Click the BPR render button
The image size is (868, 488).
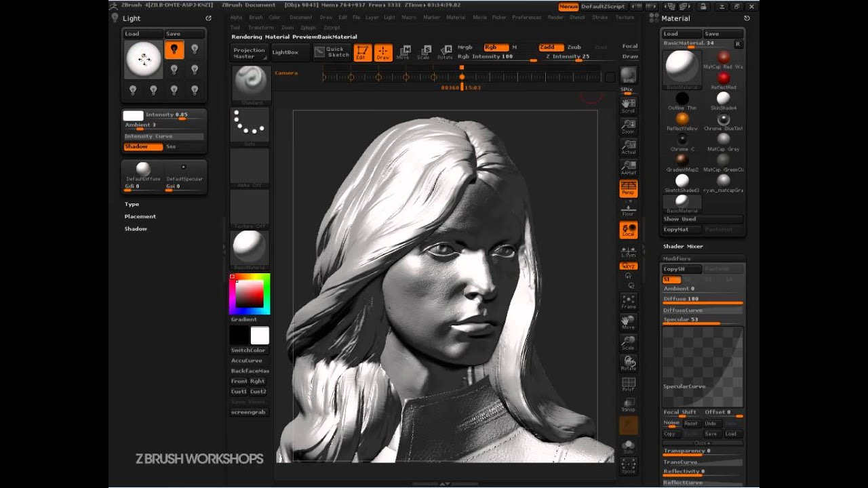click(629, 75)
